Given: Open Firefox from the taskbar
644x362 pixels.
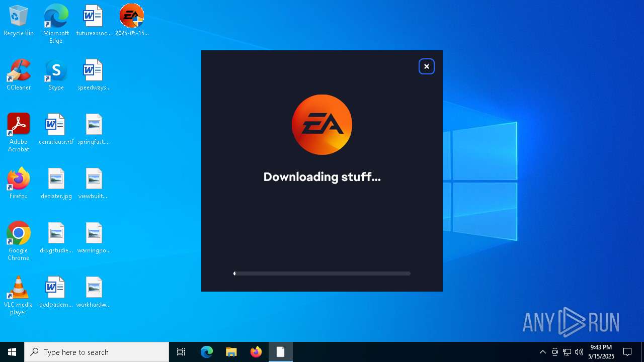Looking at the screenshot, I should click(256, 352).
